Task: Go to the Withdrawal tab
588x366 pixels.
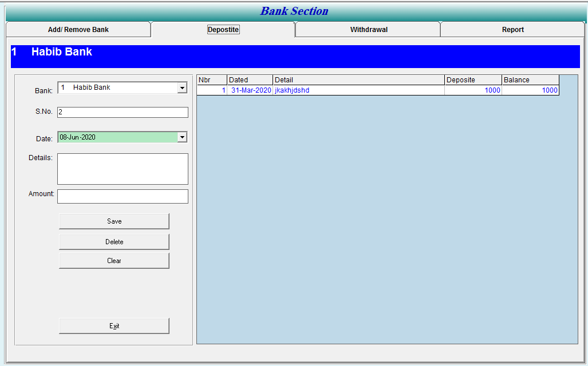Action: point(369,30)
